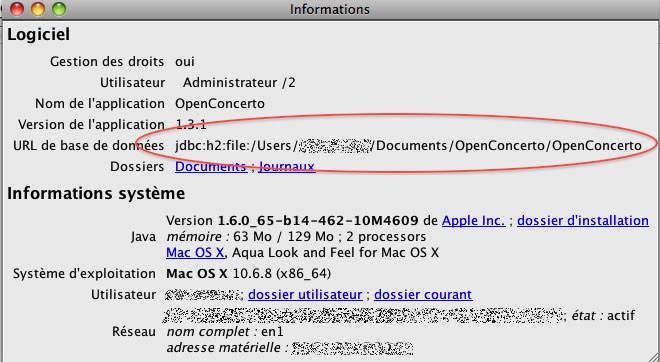
Task: Select Java version 1.6.0_65-b14-462-10M4609 text
Action: (318, 221)
